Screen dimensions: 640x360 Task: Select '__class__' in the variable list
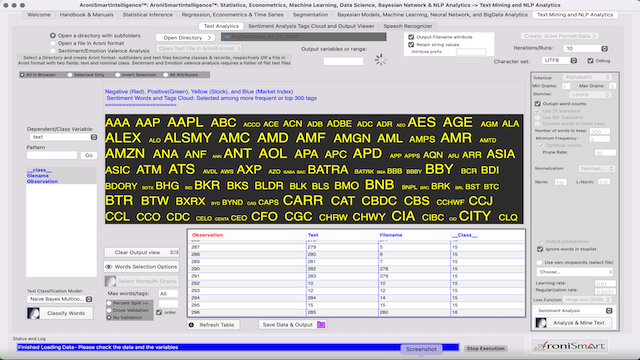(39, 170)
